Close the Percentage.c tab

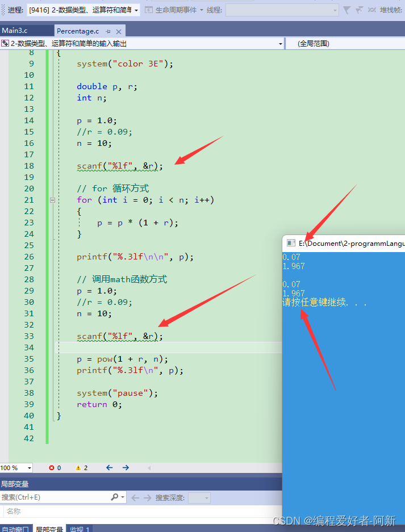tap(119, 32)
